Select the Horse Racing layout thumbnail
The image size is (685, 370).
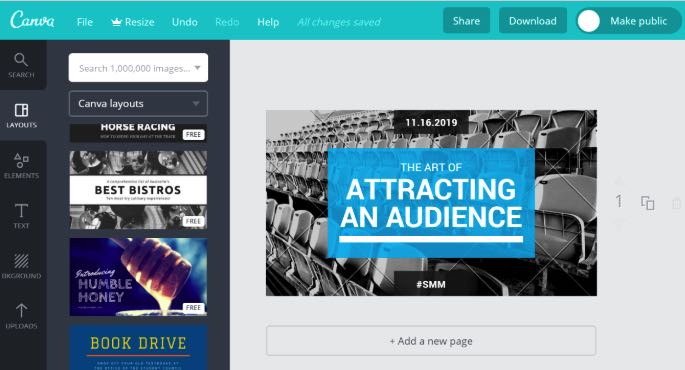point(138,132)
